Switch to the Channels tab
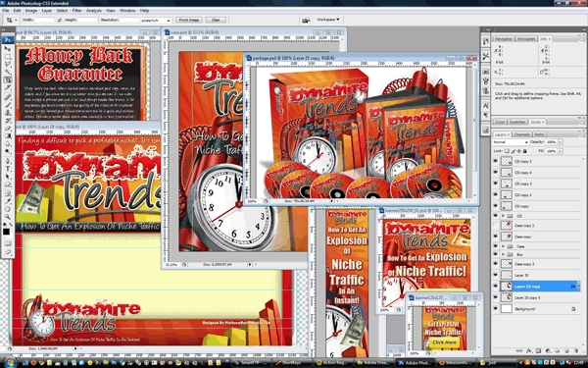588x368 pixels. click(x=521, y=134)
